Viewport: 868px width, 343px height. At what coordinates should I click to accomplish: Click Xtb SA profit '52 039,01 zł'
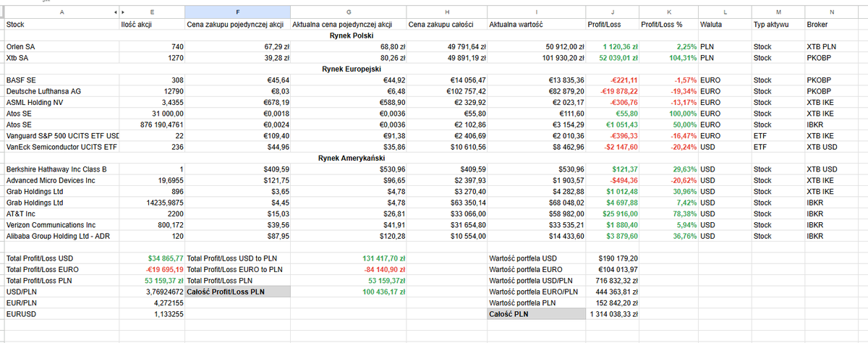612,56
